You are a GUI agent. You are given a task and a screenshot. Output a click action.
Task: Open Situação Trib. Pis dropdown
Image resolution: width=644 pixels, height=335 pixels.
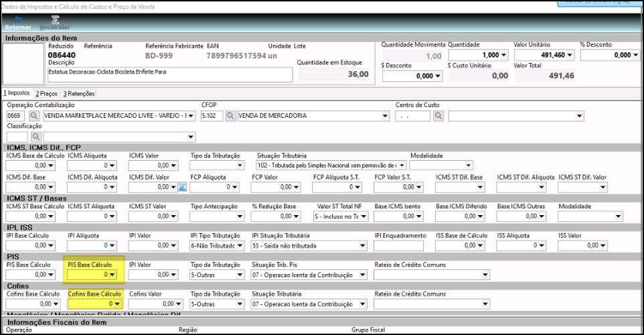pyautogui.click(x=363, y=275)
